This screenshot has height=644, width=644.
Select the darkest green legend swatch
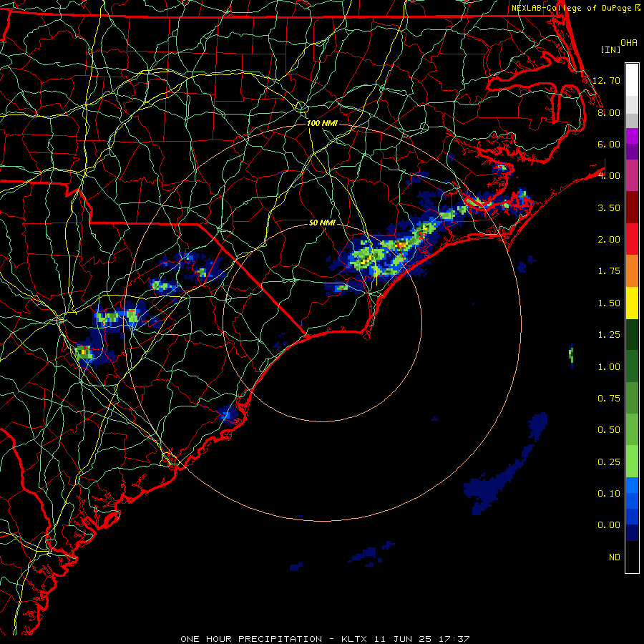click(632, 334)
